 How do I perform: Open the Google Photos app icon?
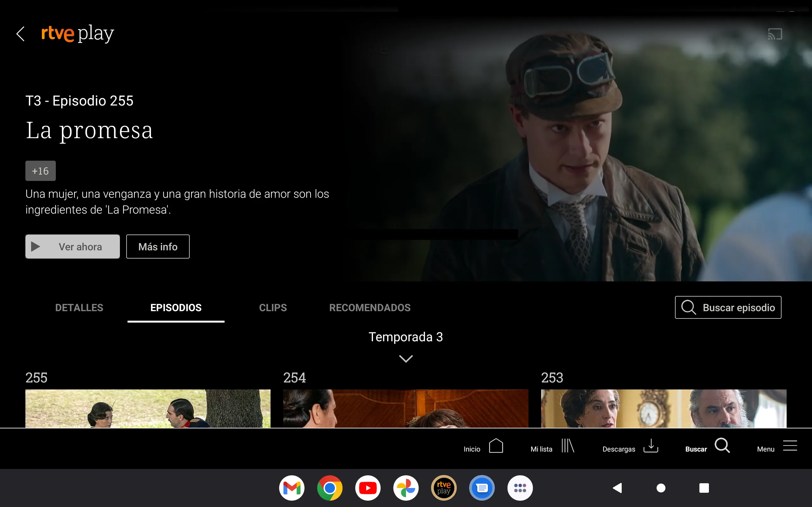pos(406,487)
